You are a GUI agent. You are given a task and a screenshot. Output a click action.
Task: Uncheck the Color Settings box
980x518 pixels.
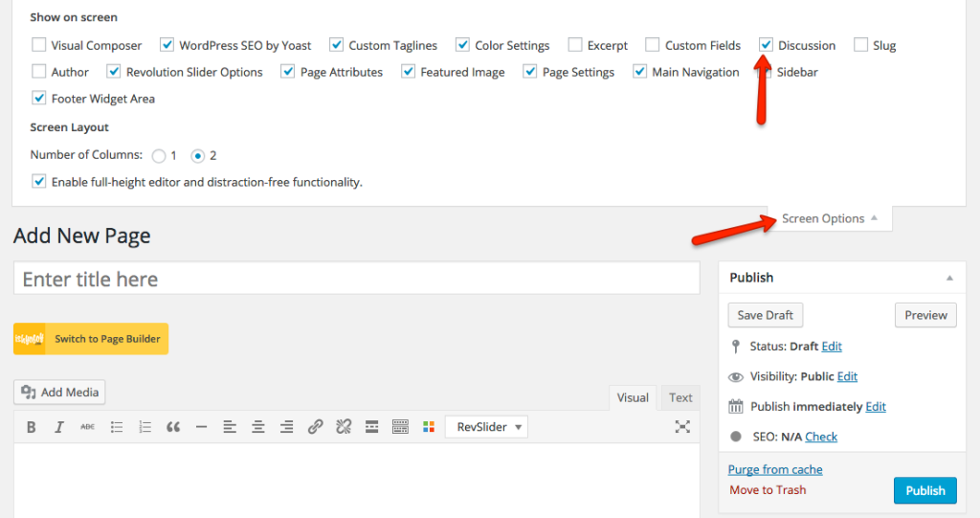pyautogui.click(x=462, y=45)
